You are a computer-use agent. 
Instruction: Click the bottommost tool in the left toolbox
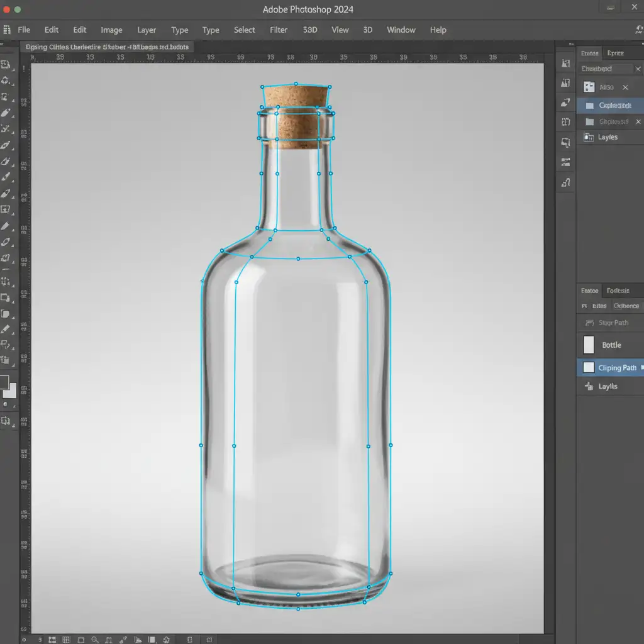tap(6, 421)
